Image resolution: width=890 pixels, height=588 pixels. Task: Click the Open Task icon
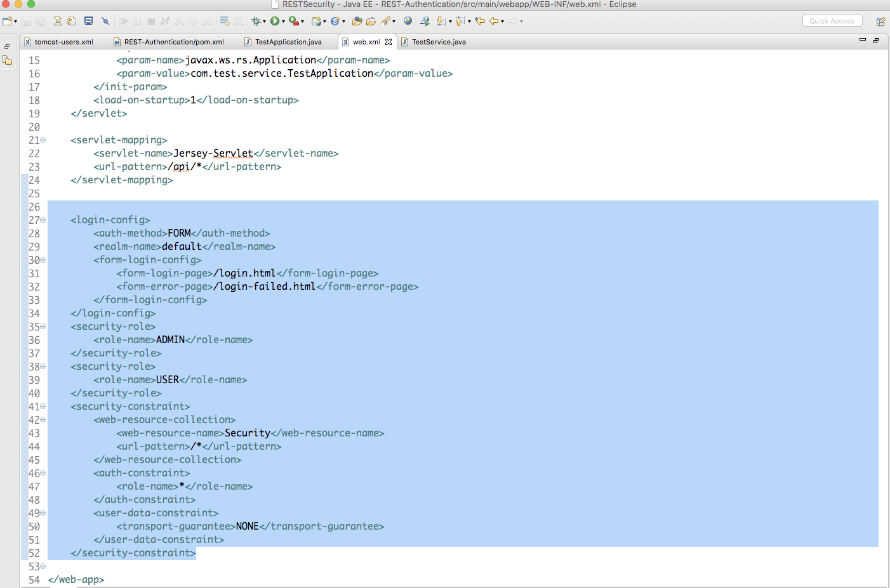pos(371,21)
